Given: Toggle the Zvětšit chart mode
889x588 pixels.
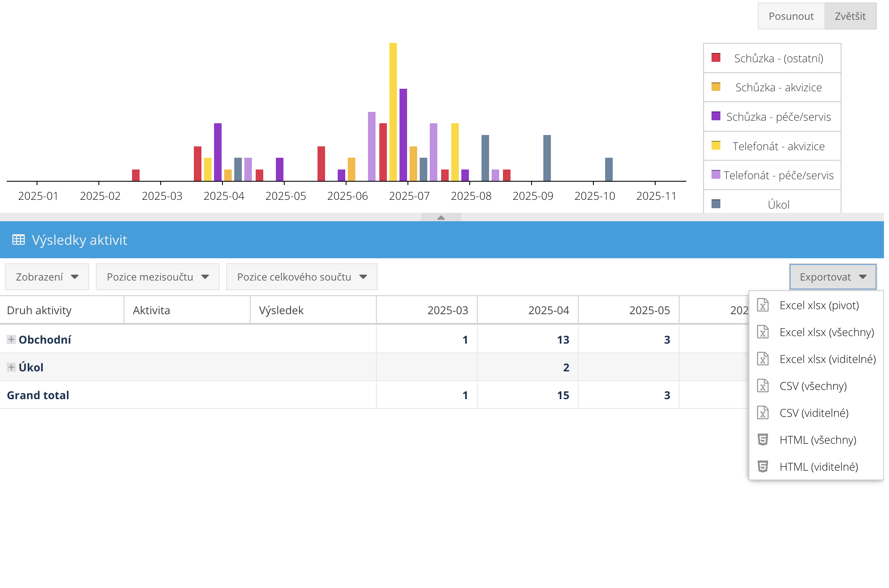Looking at the screenshot, I should [850, 16].
